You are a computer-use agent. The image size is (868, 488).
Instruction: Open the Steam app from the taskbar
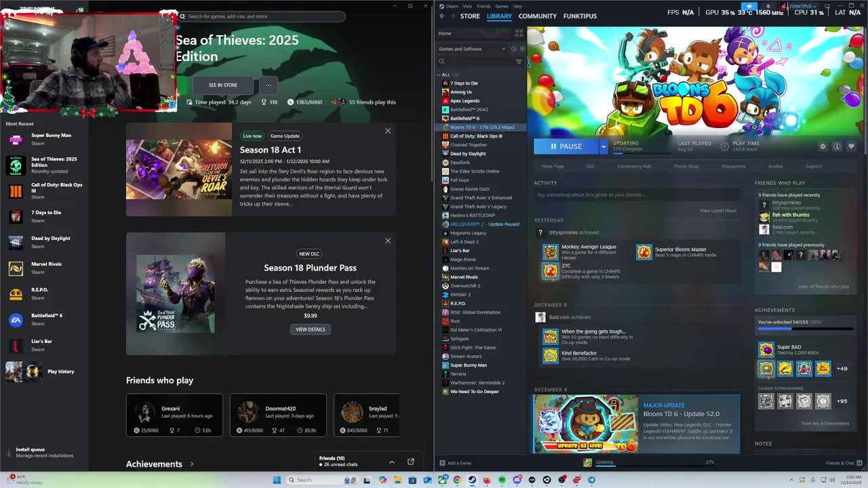coord(473,480)
